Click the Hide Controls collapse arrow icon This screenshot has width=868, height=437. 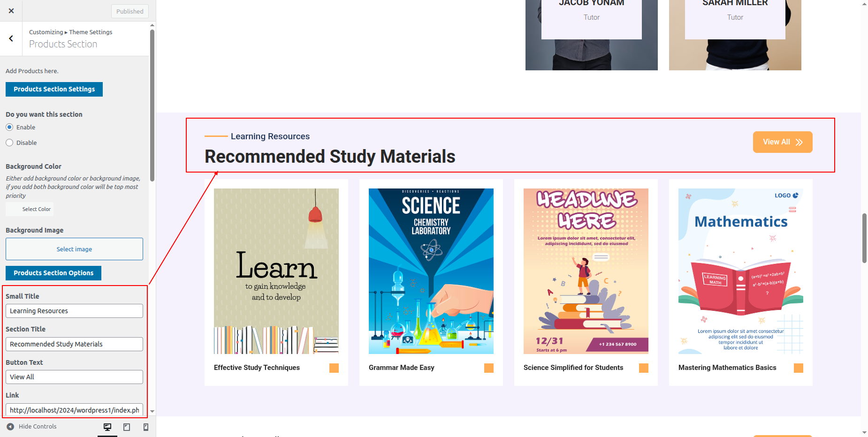pyautogui.click(x=10, y=427)
